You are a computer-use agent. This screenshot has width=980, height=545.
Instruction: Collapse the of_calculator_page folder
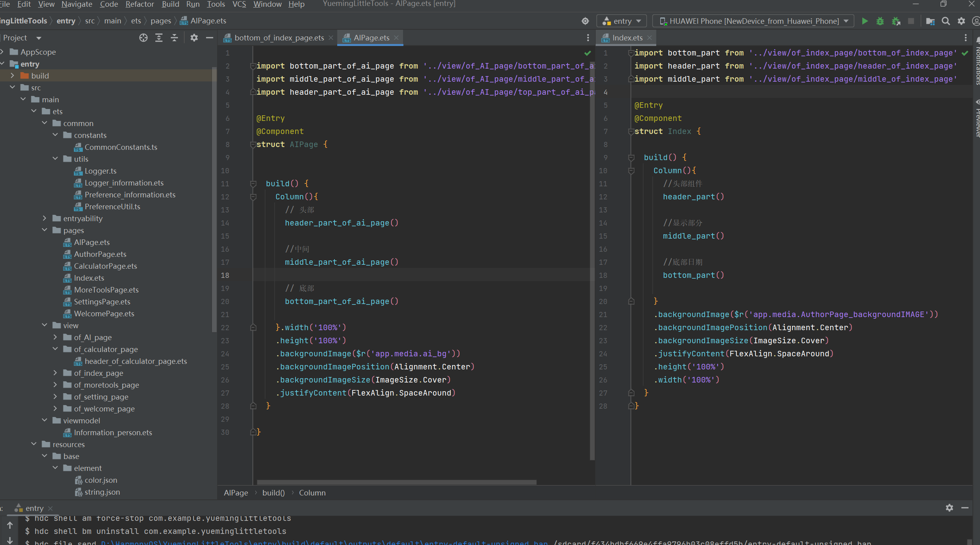(55, 349)
